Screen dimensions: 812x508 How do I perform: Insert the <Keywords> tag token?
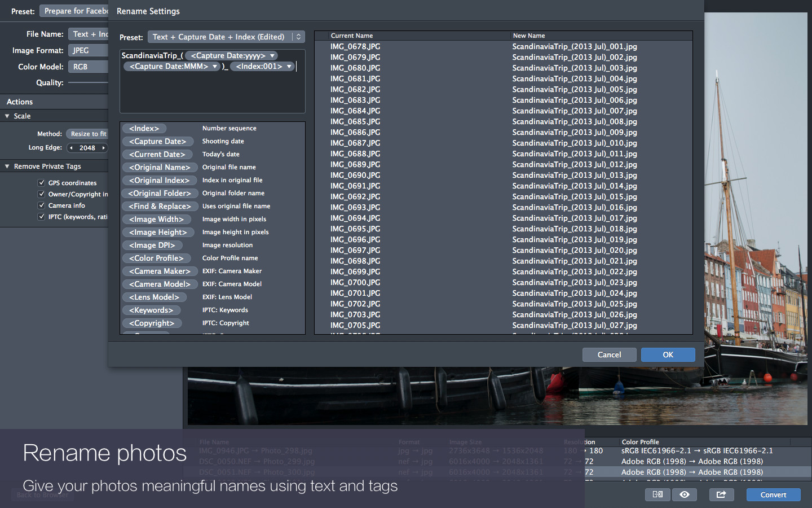click(x=152, y=310)
